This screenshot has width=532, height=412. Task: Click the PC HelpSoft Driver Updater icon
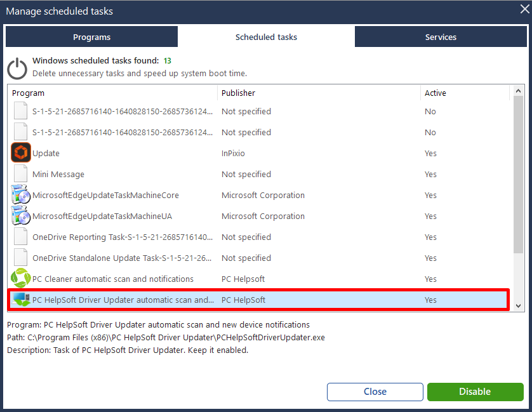[21, 300]
